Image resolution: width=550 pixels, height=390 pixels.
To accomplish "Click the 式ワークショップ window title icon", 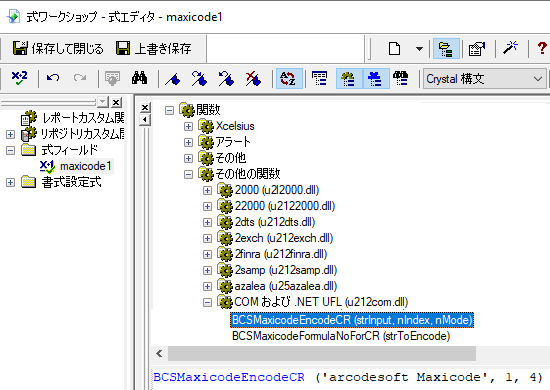I will coord(13,16).
